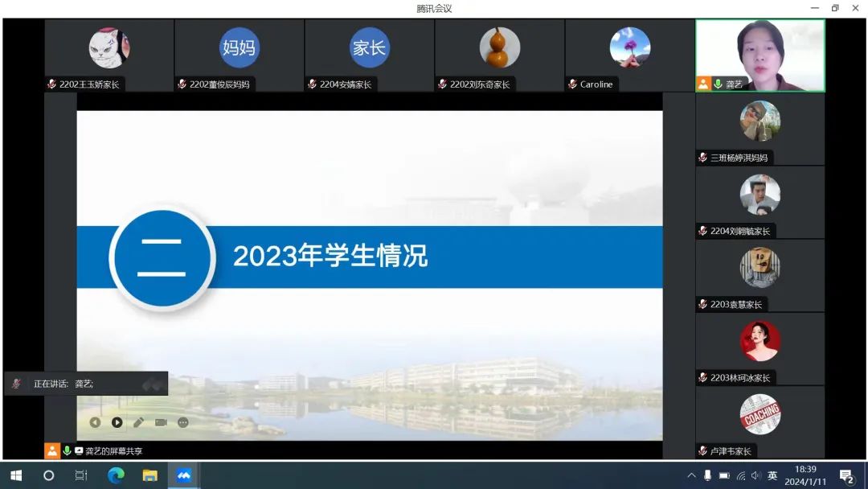Viewport: 868px width, 489px height.
Task: Switch the 英 input language indicator
Action: point(772,475)
